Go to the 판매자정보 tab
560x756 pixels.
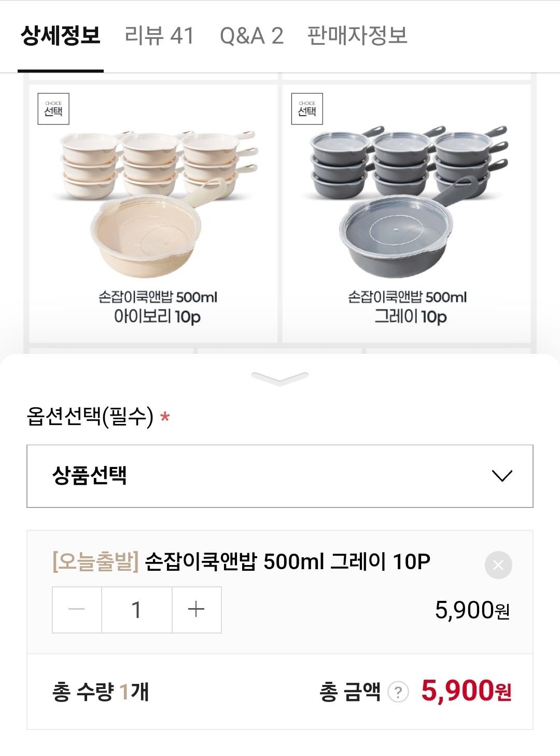tap(357, 36)
